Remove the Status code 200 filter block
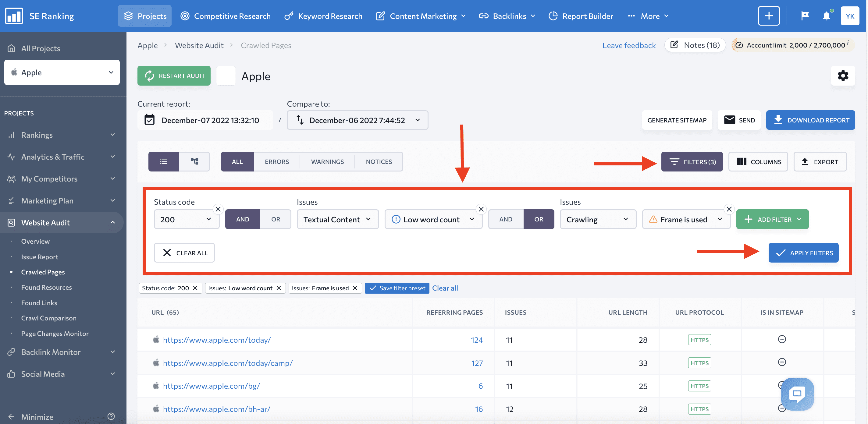The height and width of the screenshot is (424, 868). [218, 209]
